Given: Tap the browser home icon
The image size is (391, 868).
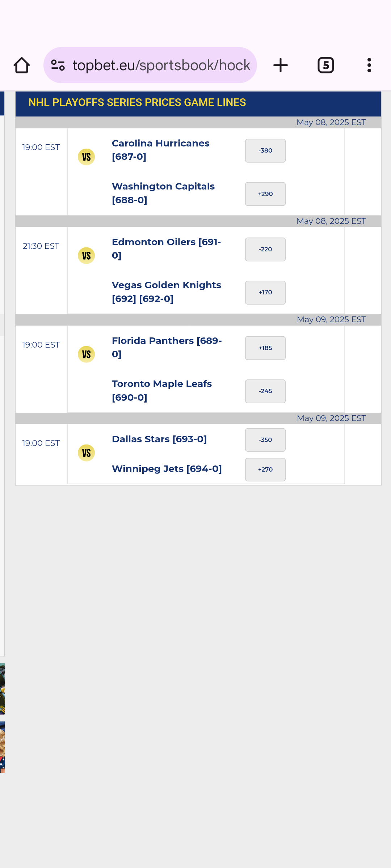Looking at the screenshot, I should point(22,65).
